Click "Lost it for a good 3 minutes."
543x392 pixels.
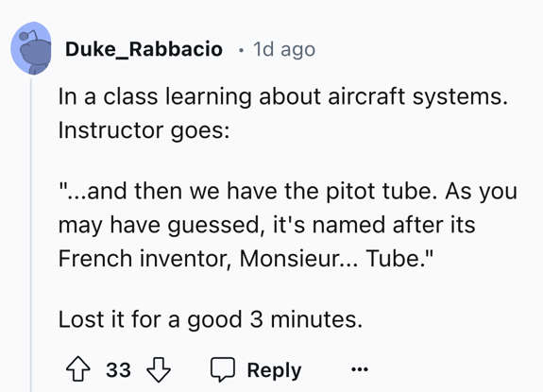coord(211,319)
